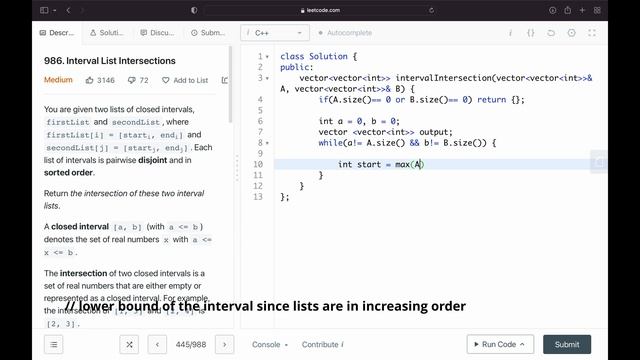Open the editor info icon
Screen dimensions: 640x360
click(x=510, y=33)
